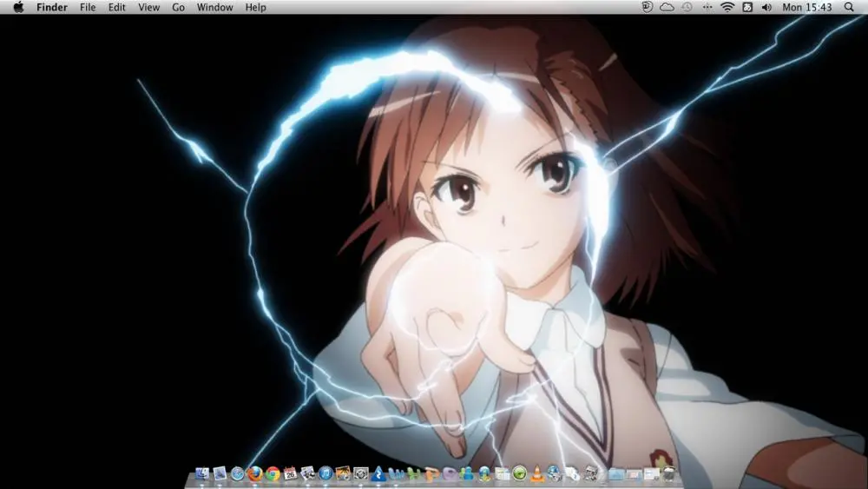Launch Firefox from the Dock
This screenshot has height=489, width=868.
coord(254,473)
